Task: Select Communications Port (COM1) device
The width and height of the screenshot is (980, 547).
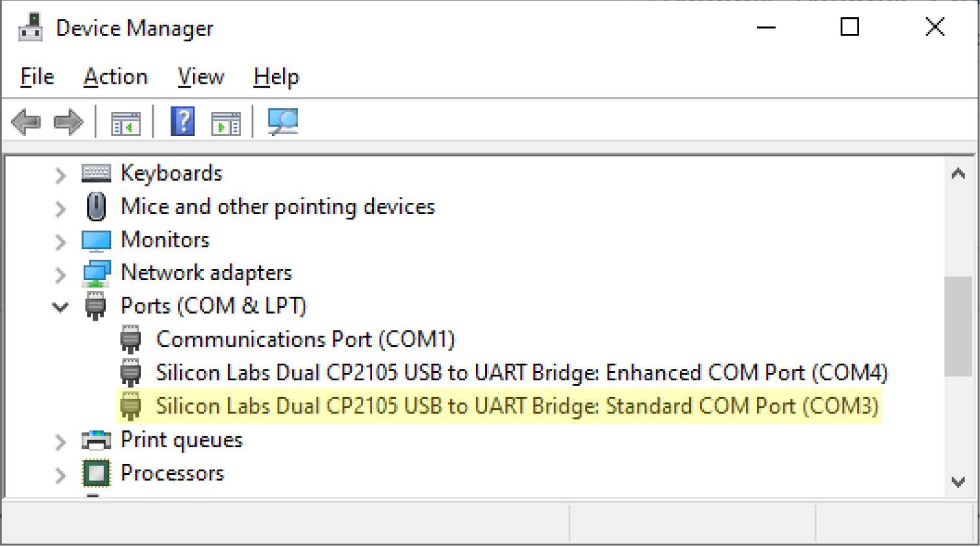Action: coord(305,340)
